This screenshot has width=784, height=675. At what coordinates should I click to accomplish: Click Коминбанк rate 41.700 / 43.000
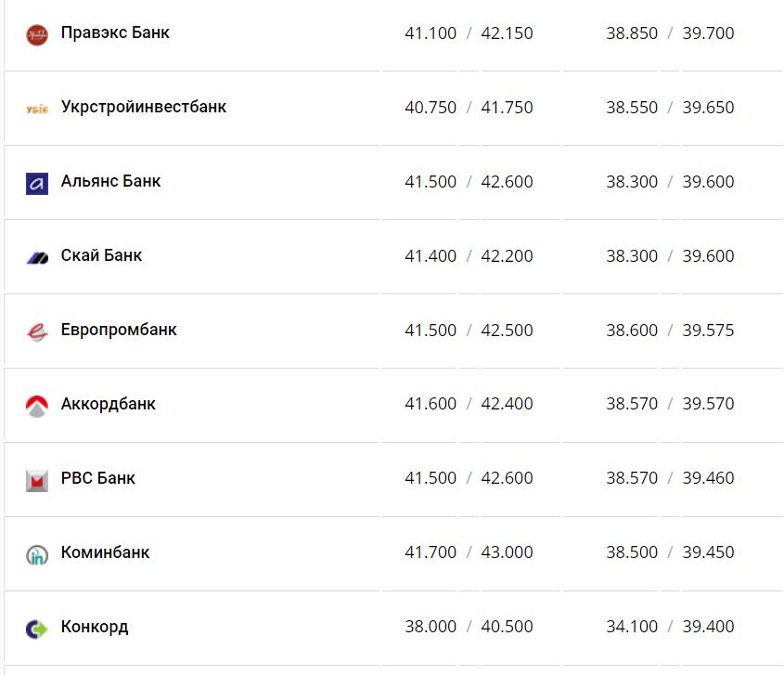tap(469, 553)
